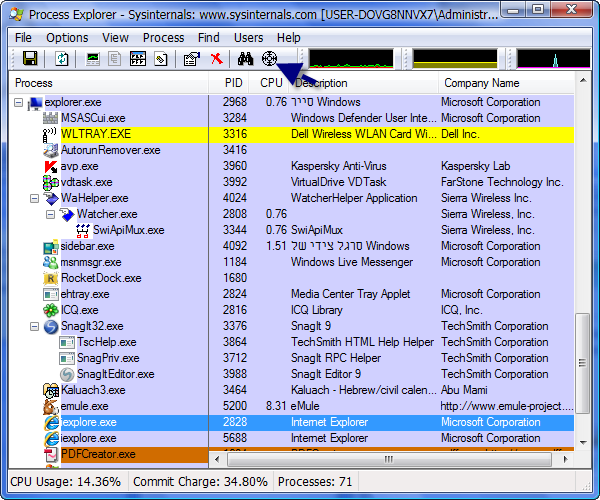
Task: Click the RocketDock.exe icon
Action: (51, 279)
